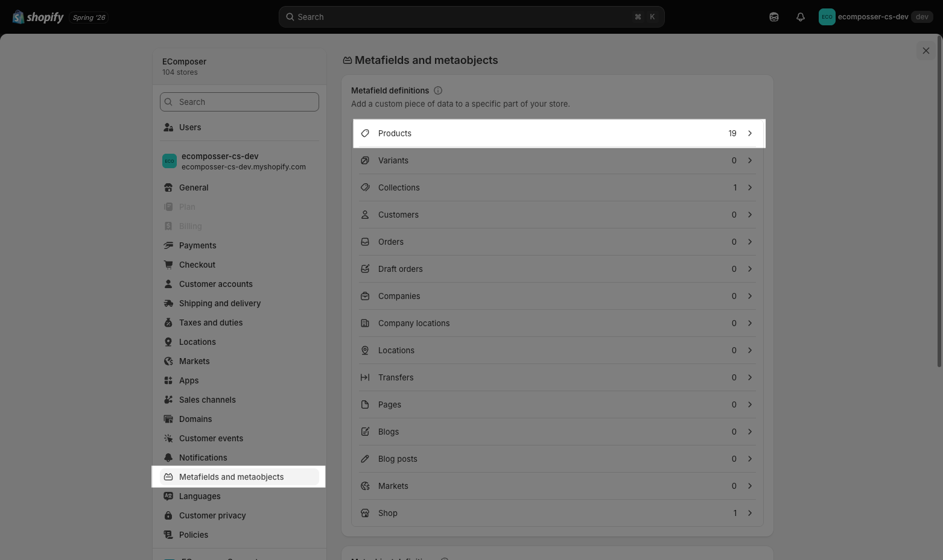Open Locations settings in sidebar
This screenshot has height=560, width=943.
(240, 342)
